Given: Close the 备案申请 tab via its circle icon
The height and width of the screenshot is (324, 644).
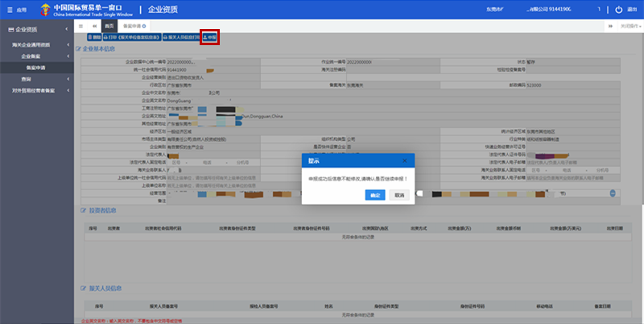Looking at the screenshot, I should point(144,26).
